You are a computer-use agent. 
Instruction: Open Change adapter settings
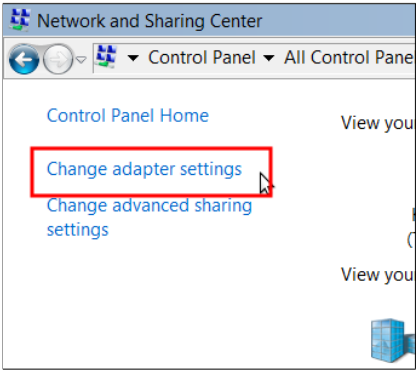(x=144, y=169)
